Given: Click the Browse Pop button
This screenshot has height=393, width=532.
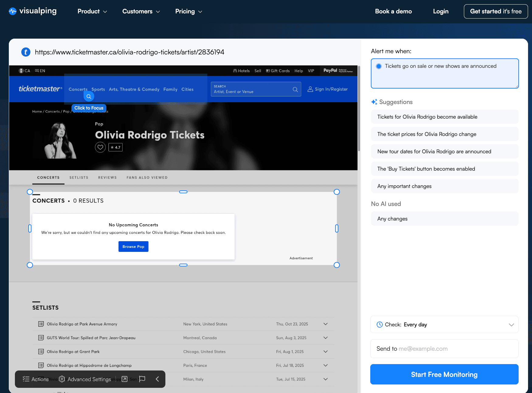Looking at the screenshot, I should click(x=133, y=247).
